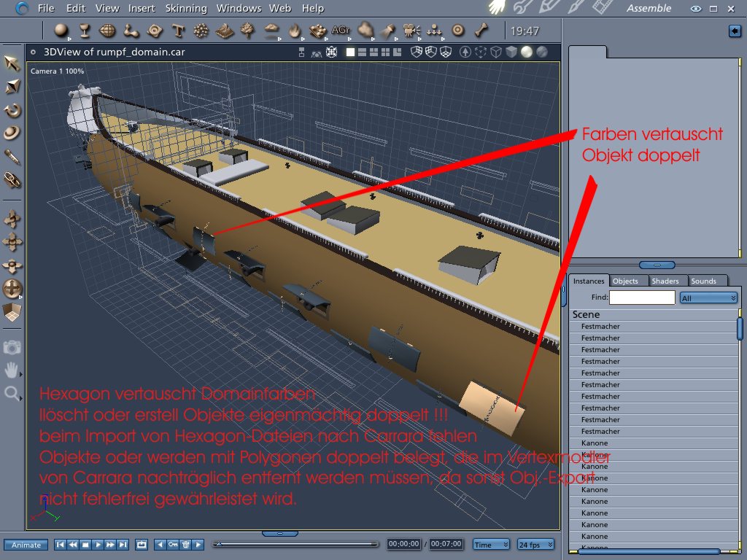Open the Skinning menu
The image size is (747, 560).
click(186, 8)
